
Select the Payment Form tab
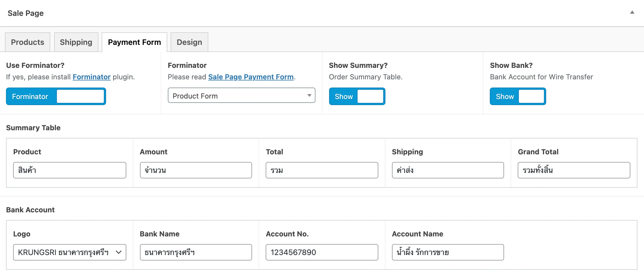(134, 42)
